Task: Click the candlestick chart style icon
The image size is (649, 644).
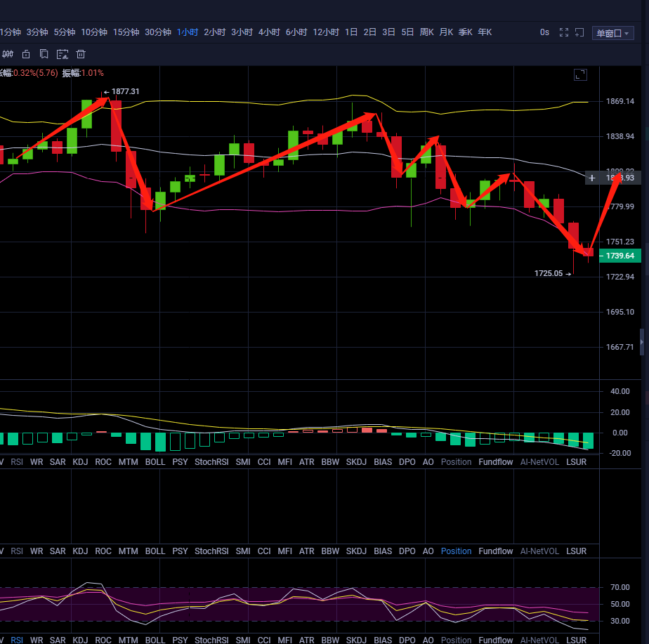Action: coord(8,54)
